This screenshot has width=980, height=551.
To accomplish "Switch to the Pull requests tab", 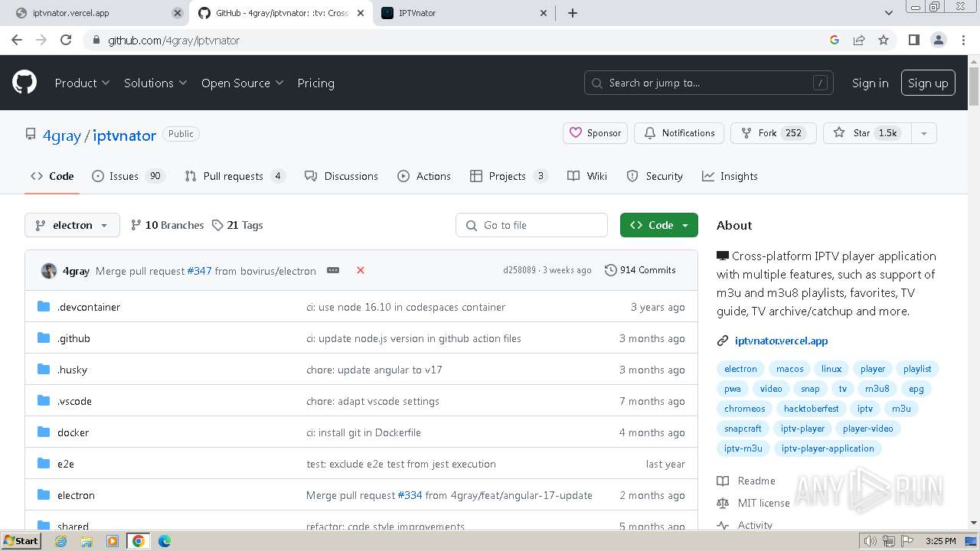I will coord(234,176).
